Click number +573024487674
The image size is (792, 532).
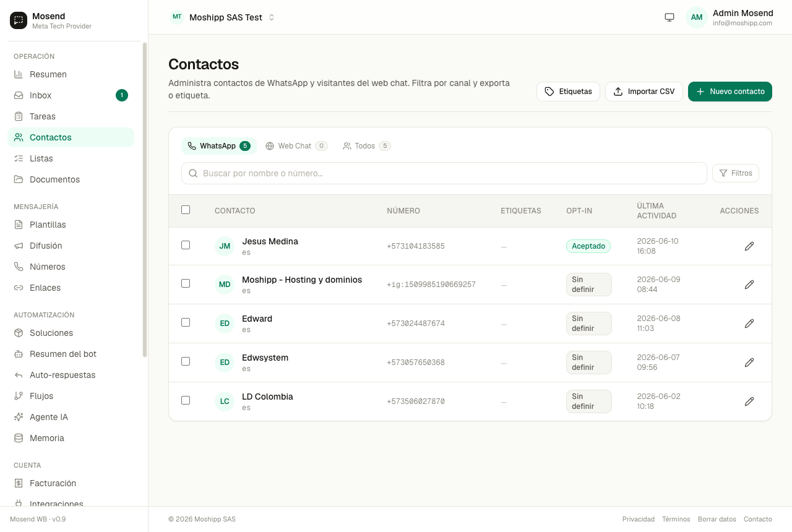tap(416, 324)
